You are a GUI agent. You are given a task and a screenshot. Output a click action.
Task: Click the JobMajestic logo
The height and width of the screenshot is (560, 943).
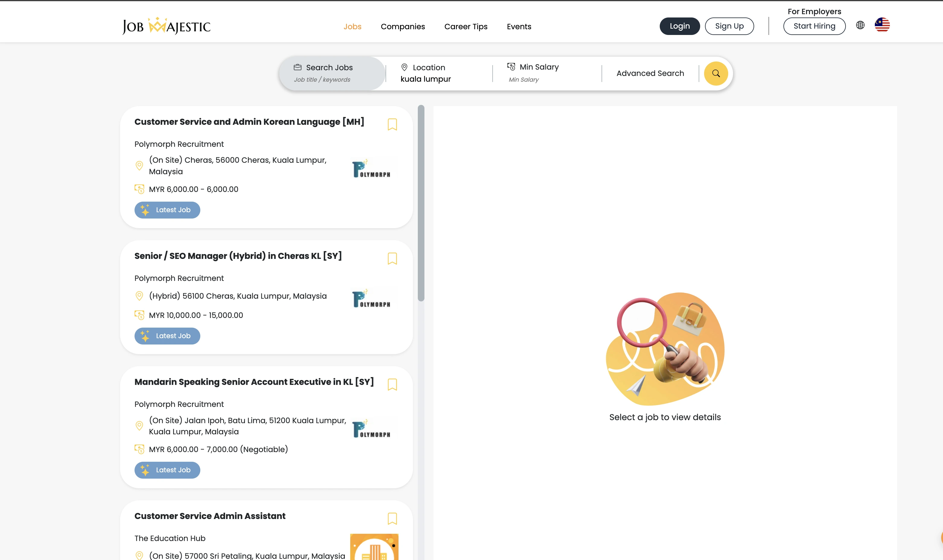point(167,26)
